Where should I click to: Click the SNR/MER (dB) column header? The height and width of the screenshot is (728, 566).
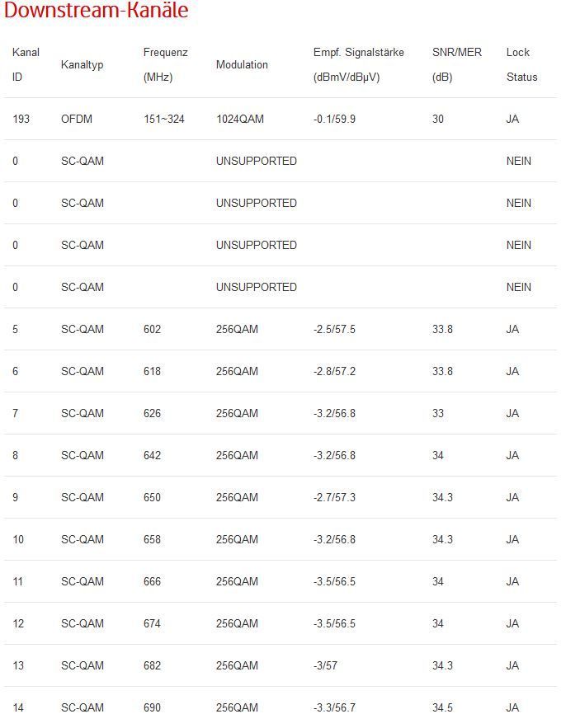tap(456, 64)
